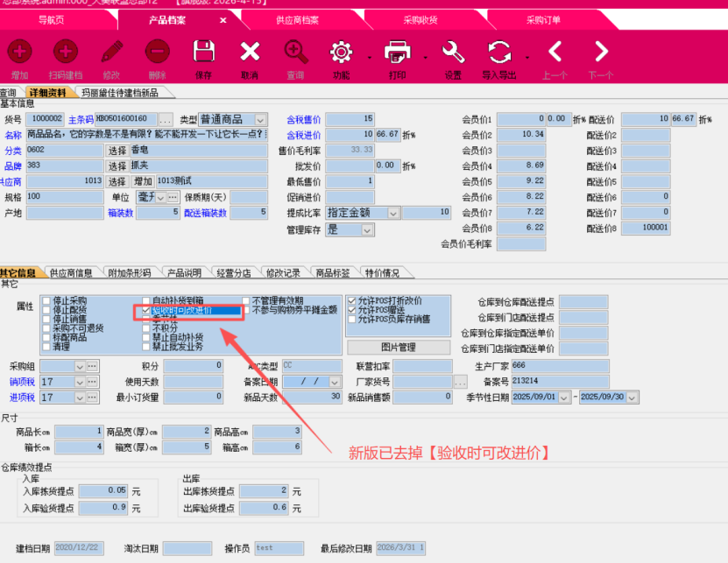Open 单位 unit dropdown
This screenshot has width=728, height=563.
[x=160, y=197]
